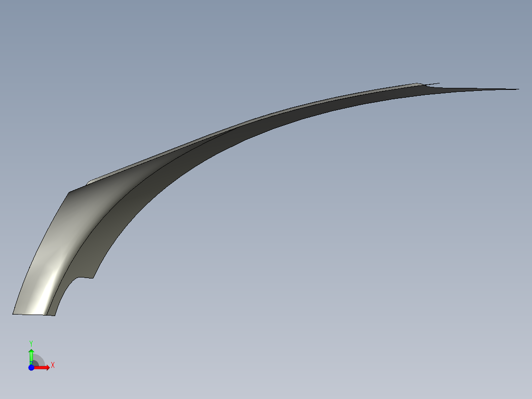
Task: Click the red X axis arrow on triad
Action: 42,368
